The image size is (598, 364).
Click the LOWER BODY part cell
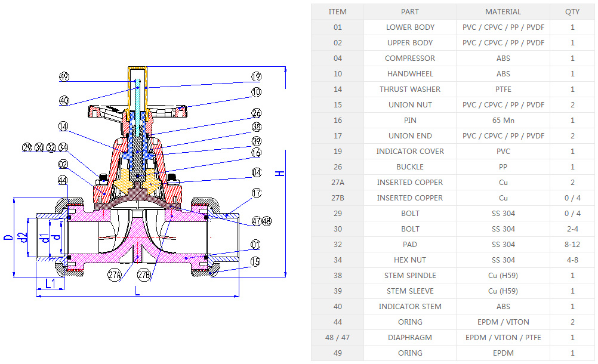[410, 27]
